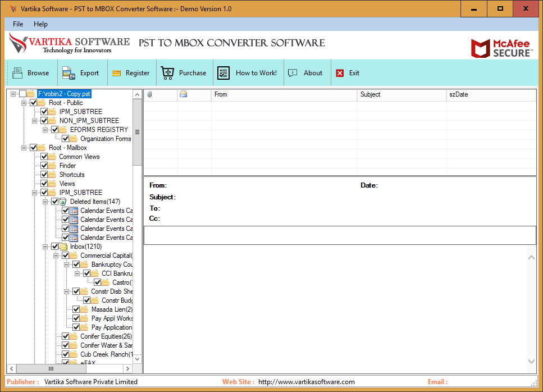Uncheck the Castro folder checkbox
This screenshot has width=543, height=392.
coord(98,282)
